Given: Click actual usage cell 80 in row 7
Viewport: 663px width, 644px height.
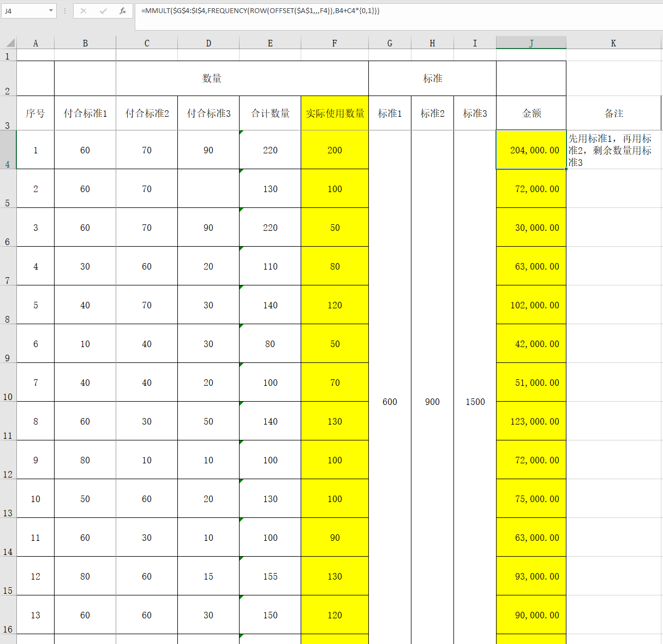Looking at the screenshot, I should 335,266.
